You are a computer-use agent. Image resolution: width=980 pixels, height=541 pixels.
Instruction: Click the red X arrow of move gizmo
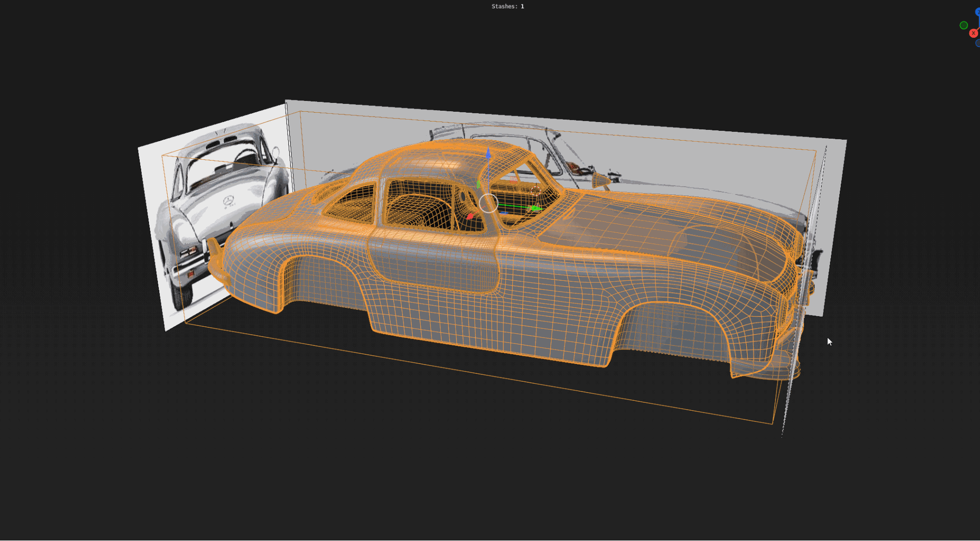coord(470,216)
